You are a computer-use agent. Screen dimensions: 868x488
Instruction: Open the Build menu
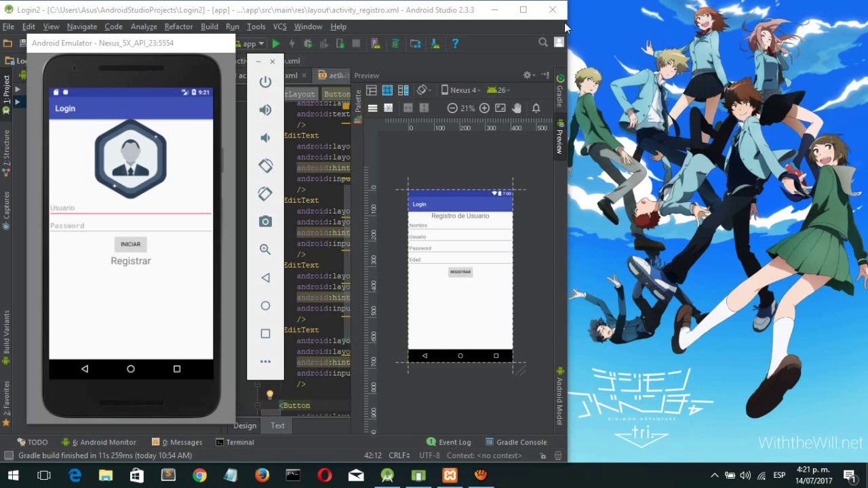click(210, 26)
